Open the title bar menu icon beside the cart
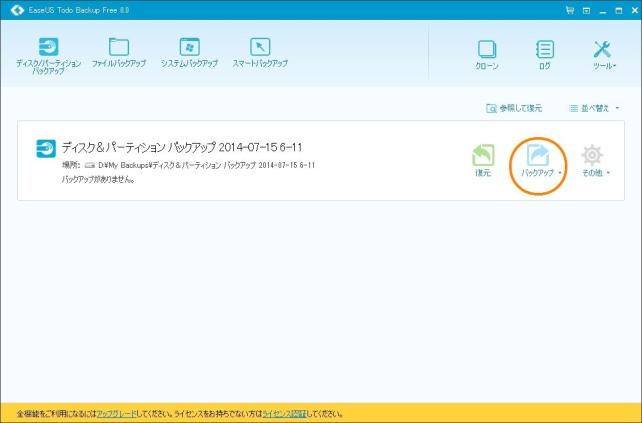The image size is (642, 423). (586, 11)
